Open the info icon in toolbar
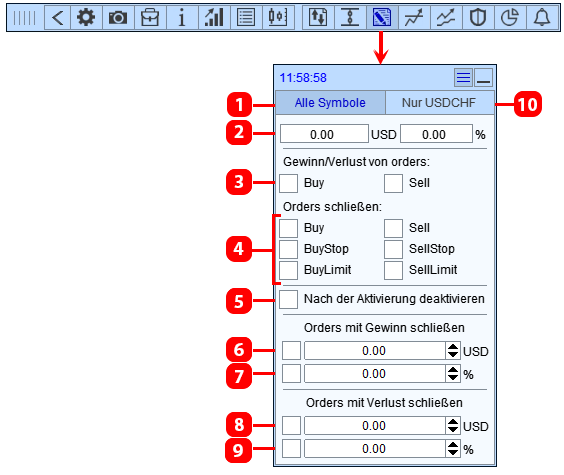Viewport: 564px width, 475px height. tap(182, 17)
